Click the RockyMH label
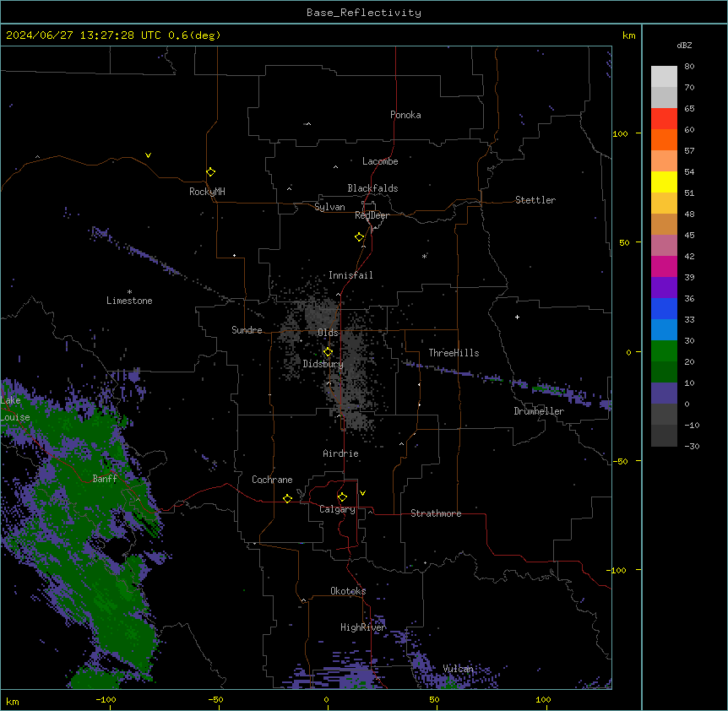Image resolution: width=728 pixels, height=711 pixels. tap(207, 192)
